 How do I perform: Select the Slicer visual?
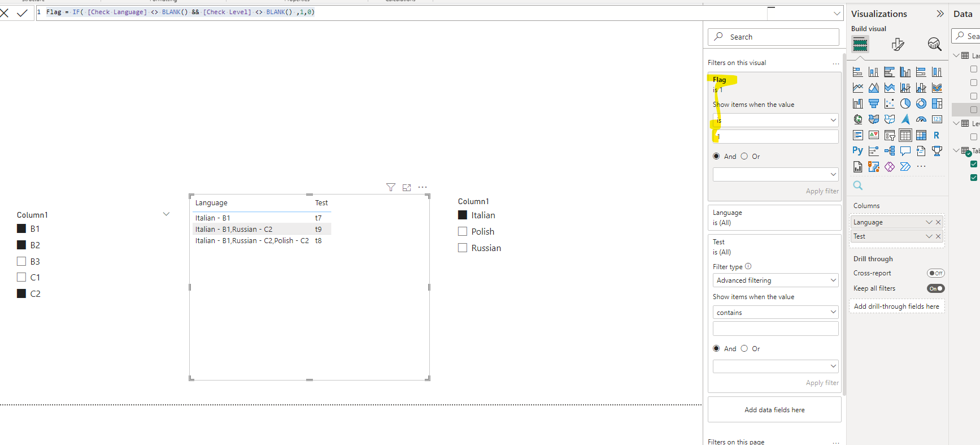(890, 135)
